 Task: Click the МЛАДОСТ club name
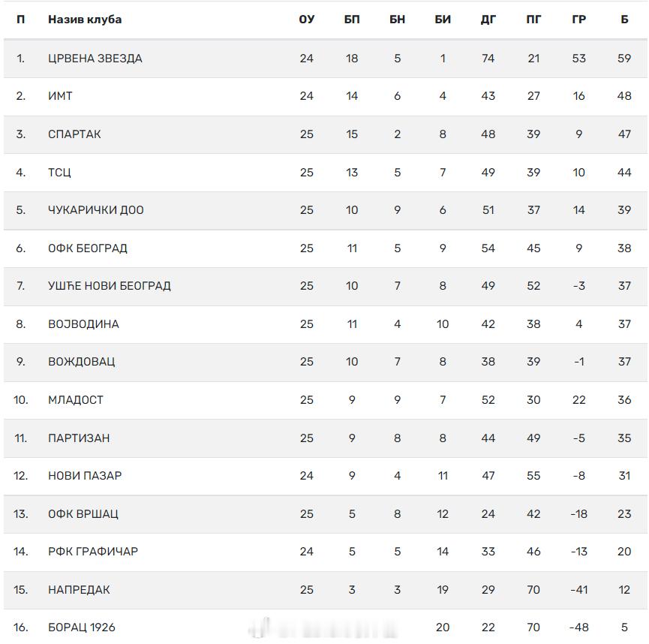coord(76,400)
